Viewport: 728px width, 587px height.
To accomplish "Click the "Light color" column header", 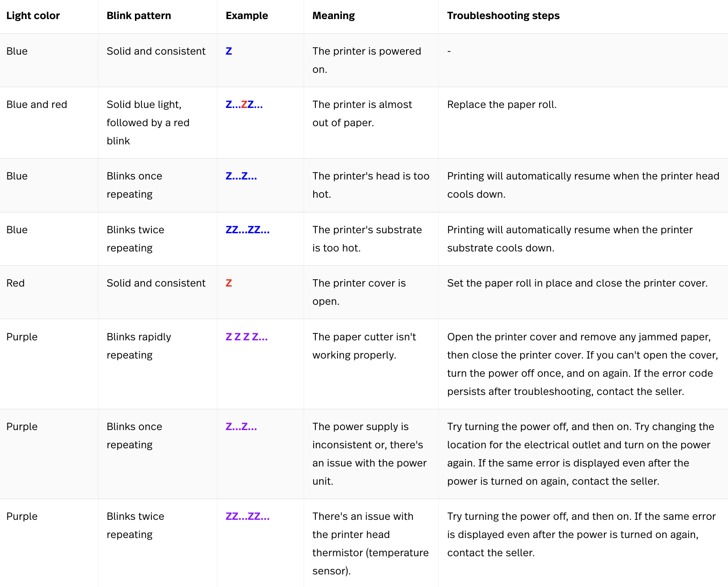I will [33, 16].
